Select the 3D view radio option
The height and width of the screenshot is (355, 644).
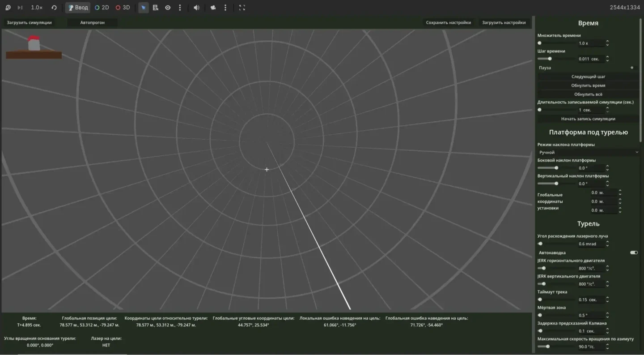click(x=123, y=8)
